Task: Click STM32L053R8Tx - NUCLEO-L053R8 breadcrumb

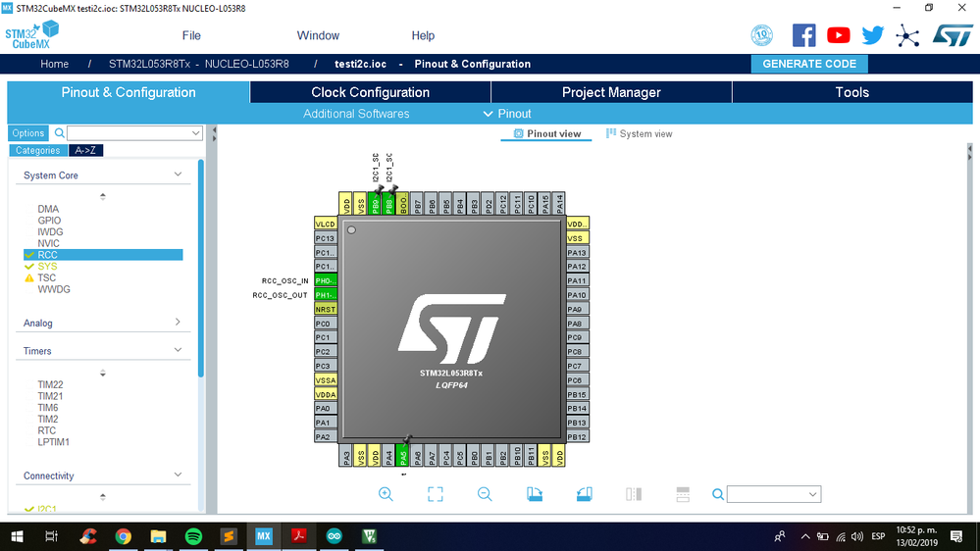Action: coord(199,64)
